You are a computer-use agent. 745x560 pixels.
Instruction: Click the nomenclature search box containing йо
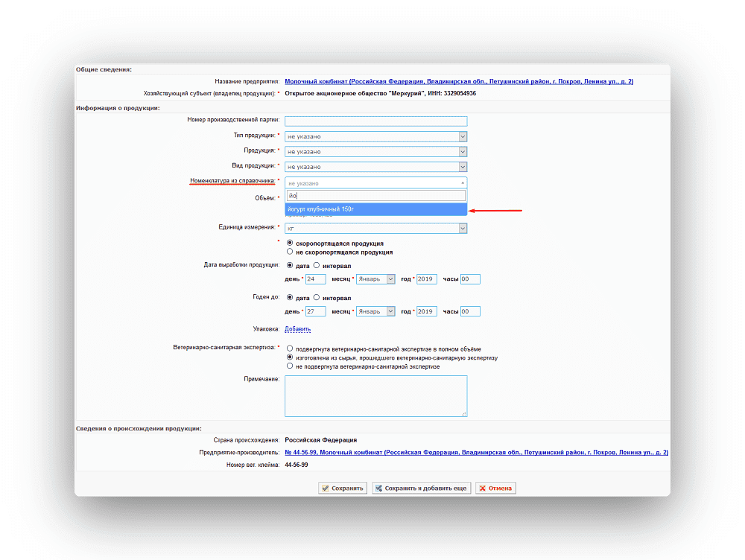point(375,196)
